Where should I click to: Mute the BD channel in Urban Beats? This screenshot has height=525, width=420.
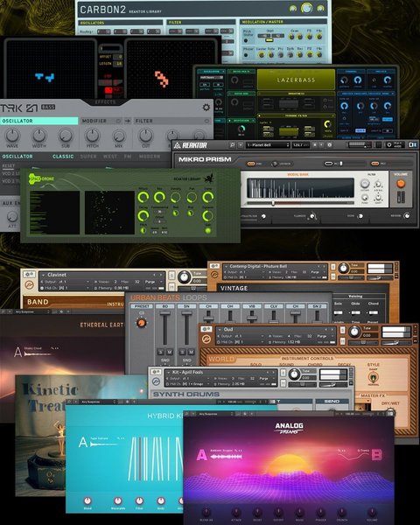click(x=170, y=352)
